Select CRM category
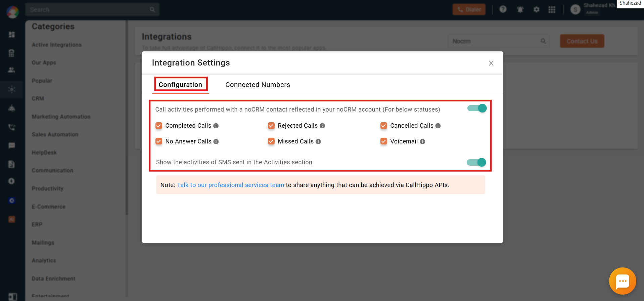Image resolution: width=644 pixels, height=301 pixels. [x=38, y=98]
